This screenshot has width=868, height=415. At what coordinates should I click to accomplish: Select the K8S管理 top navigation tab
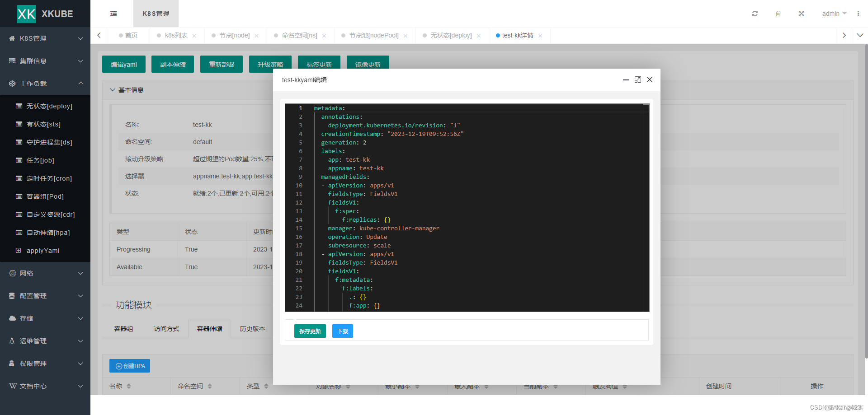[x=156, y=14]
